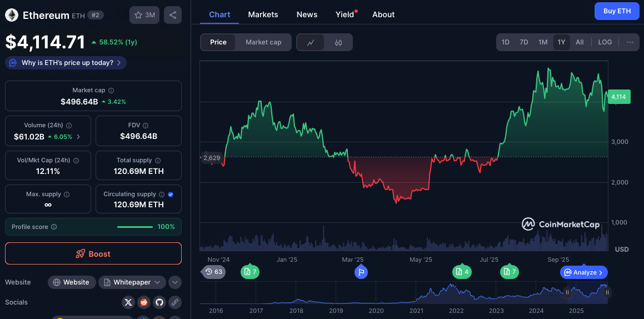
Task: Click the $496.64B market cap value
Action: [x=79, y=101]
